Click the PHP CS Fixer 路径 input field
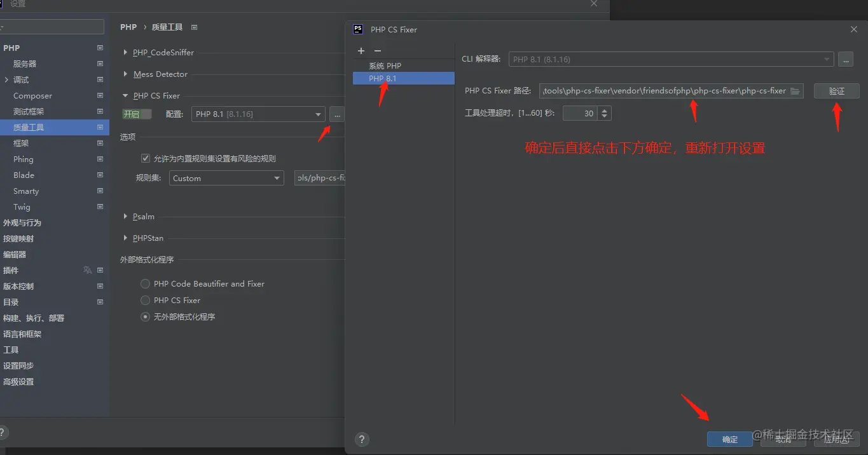The image size is (868, 455). (x=672, y=91)
